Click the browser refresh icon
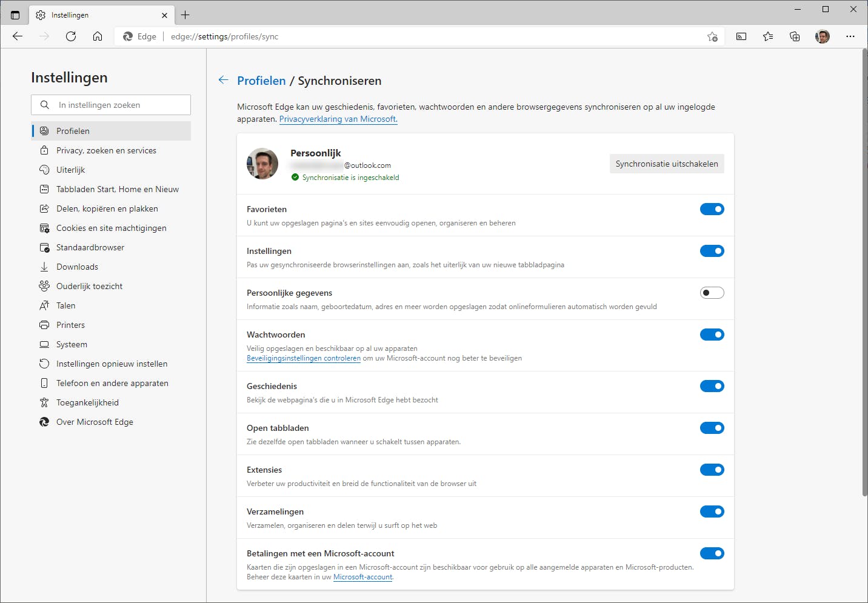The image size is (868, 603). [x=71, y=36]
